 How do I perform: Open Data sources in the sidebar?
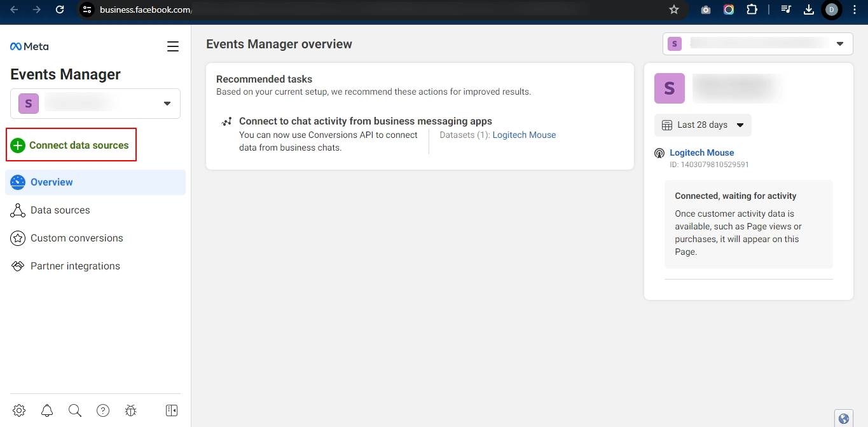[95, 210]
